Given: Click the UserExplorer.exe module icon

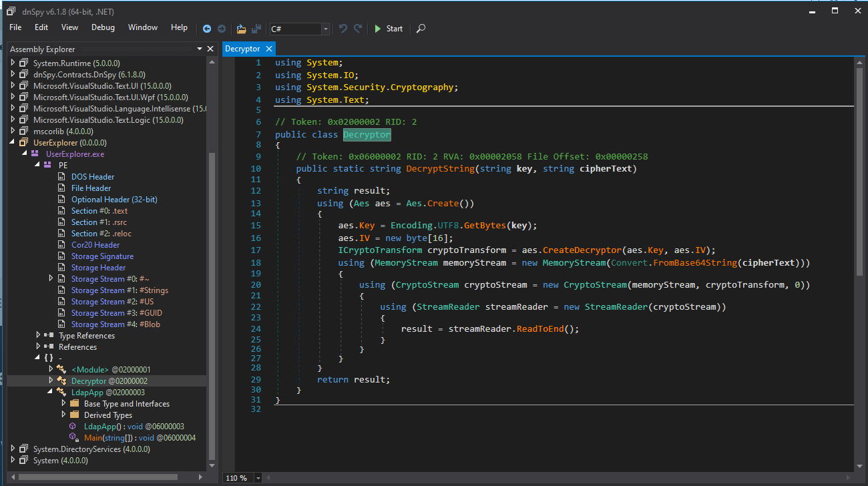Looking at the screenshot, I should pos(35,154).
